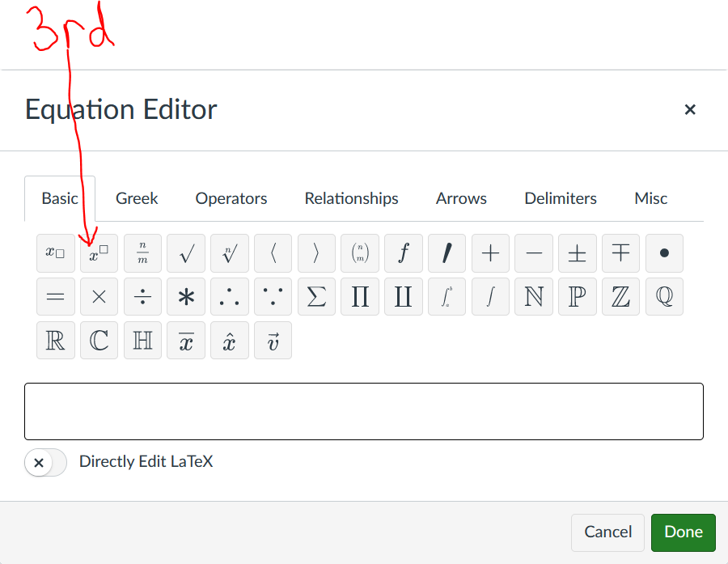Image resolution: width=728 pixels, height=564 pixels.
Task: Insert a subscript symbol
Action: coord(56,253)
